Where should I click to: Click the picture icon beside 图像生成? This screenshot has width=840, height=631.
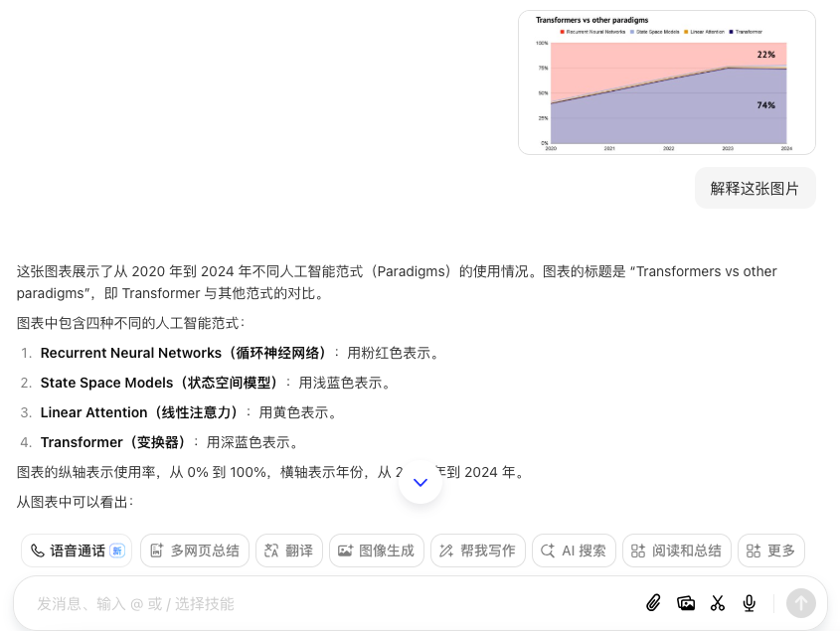point(345,551)
